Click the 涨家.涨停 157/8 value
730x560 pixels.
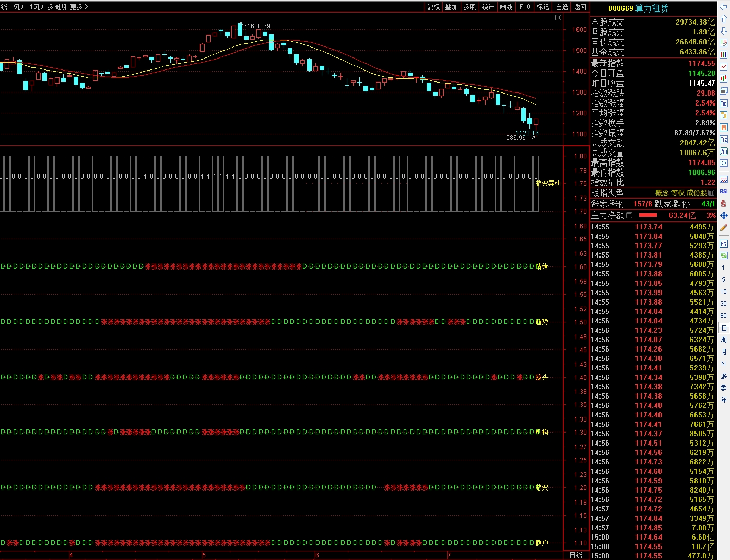(643, 204)
